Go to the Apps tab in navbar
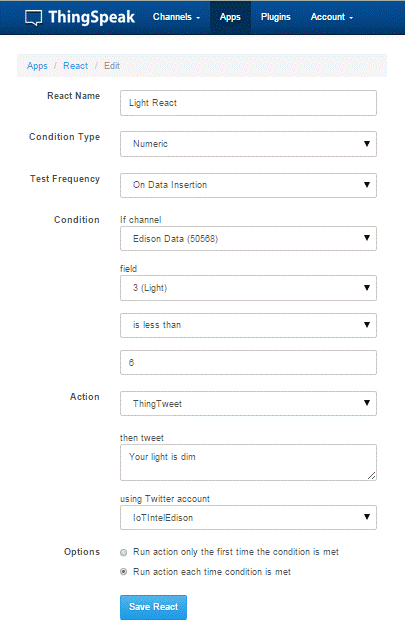 (230, 17)
